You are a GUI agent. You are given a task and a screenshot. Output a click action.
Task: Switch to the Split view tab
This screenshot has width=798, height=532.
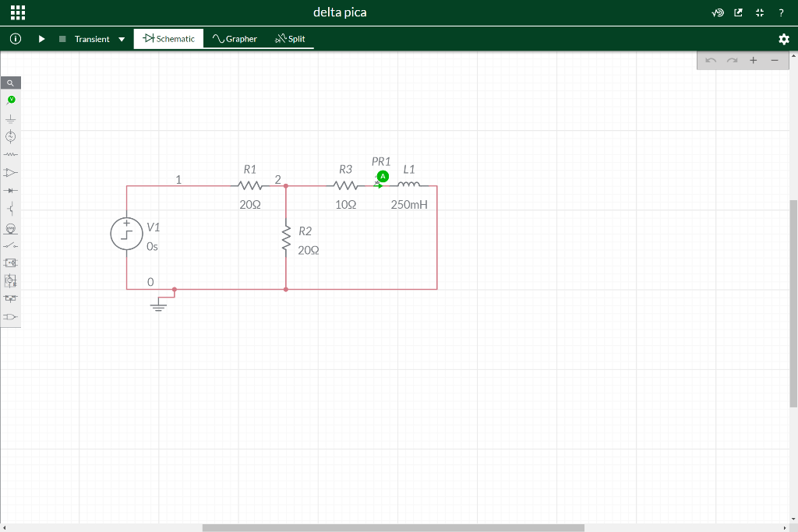[290, 39]
